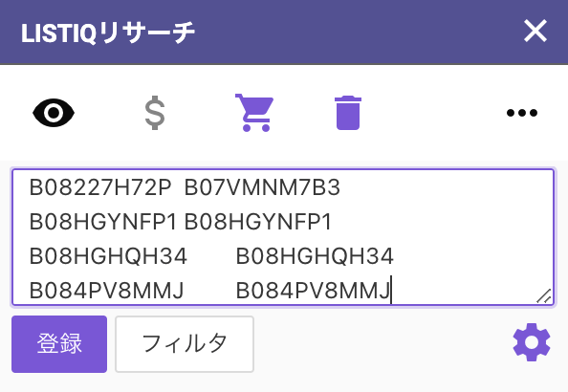Click the line containing B08HGYNFP1
The height and width of the screenshot is (392, 568).
[181, 222]
